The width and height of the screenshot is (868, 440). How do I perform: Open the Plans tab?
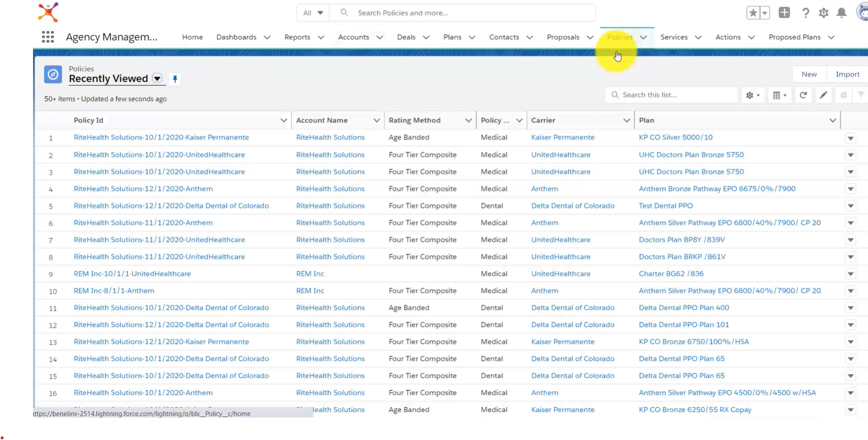pyautogui.click(x=452, y=37)
